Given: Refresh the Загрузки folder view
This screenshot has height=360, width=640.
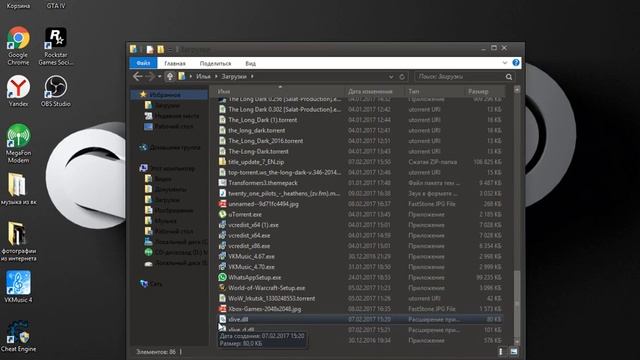Looking at the screenshot, I should tap(402, 77).
